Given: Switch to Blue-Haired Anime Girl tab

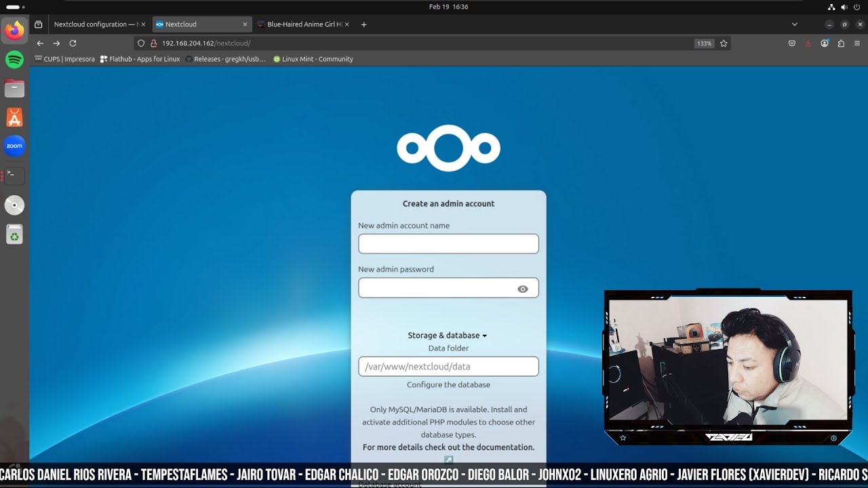Looking at the screenshot, I should [x=303, y=24].
